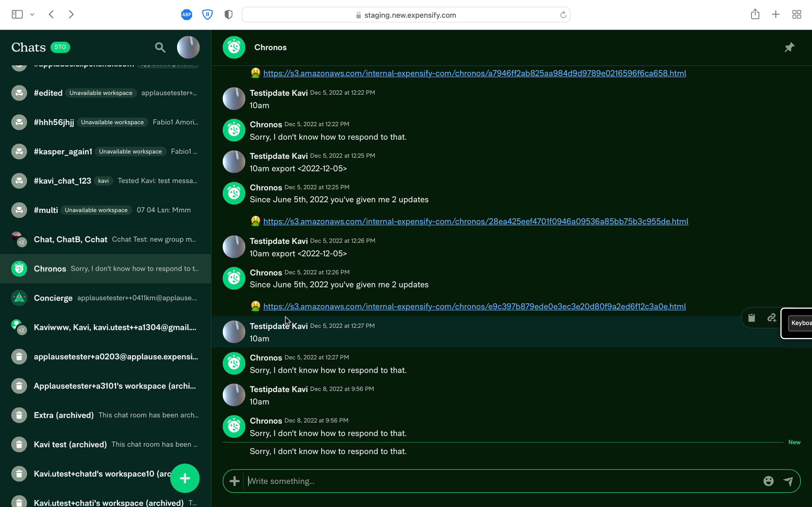Click the green plus floating action button
The image size is (812, 507).
click(x=185, y=478)
